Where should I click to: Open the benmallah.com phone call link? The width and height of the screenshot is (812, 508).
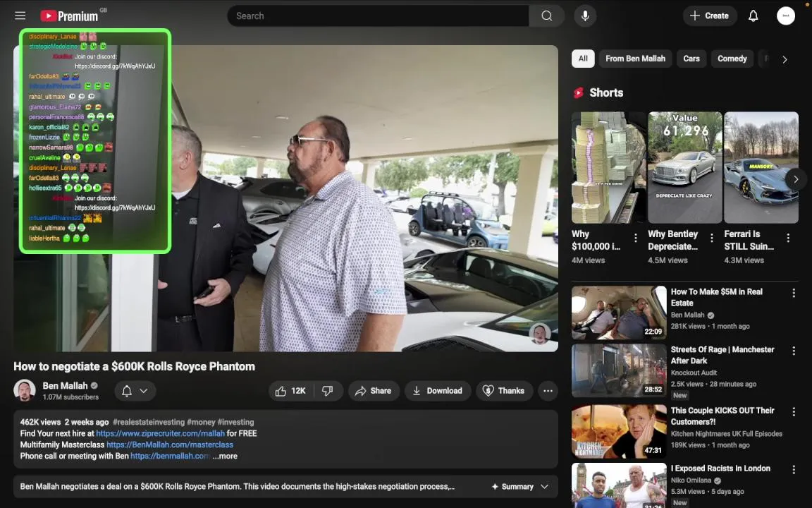[x=170, y=456]
